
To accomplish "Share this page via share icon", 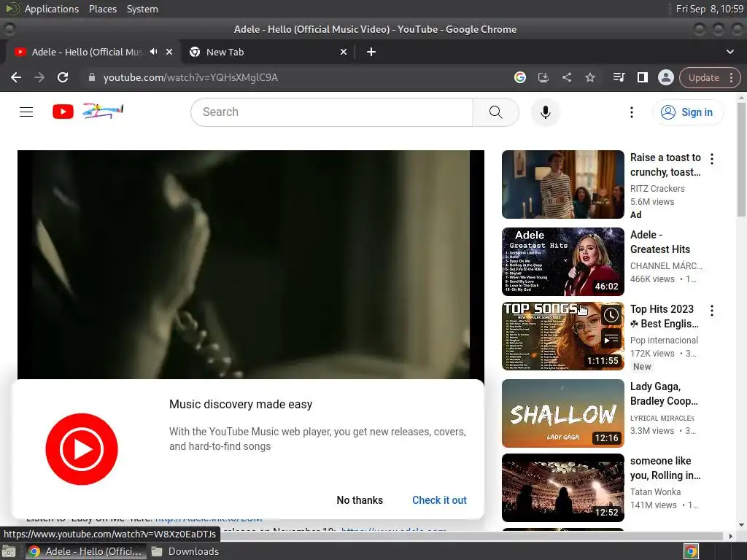I will pyautogui.click(x=566, y=77).
